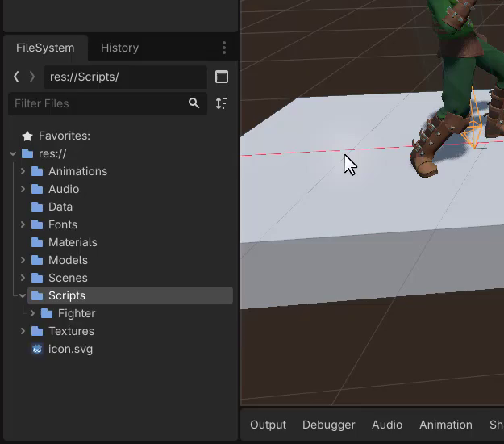Image resolution: width=504 pixels, height=444 pixels.
Task: Go forward to next folder in FileSystem
Action: [32, 77]
